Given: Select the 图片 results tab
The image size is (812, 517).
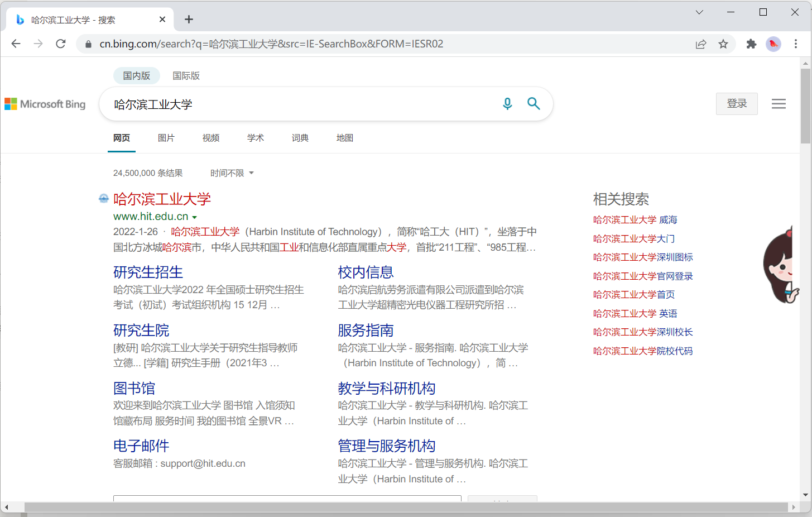Looking at the screenshot, I should coord(166,138).
